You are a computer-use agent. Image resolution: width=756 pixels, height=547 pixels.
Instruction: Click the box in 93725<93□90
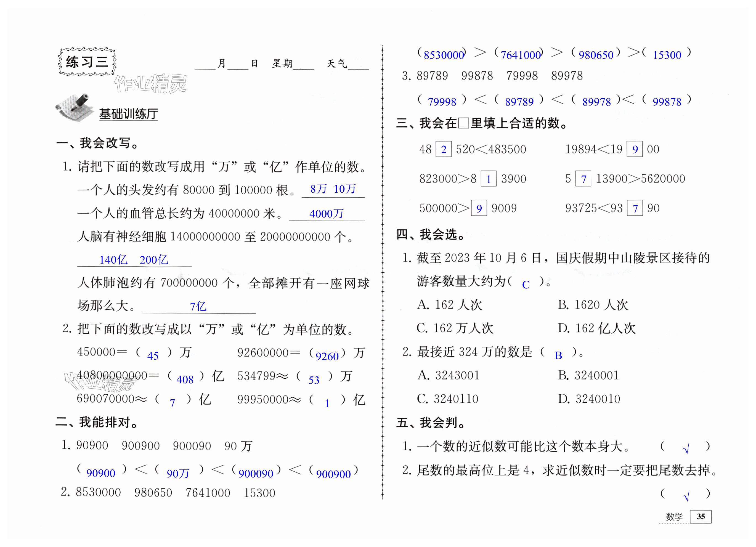click(635, 208)
